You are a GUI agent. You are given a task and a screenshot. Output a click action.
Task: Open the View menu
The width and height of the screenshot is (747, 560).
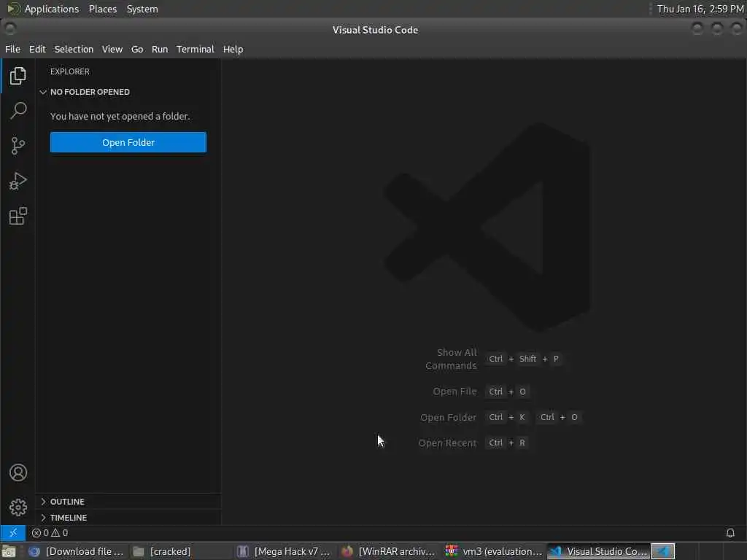112,49
